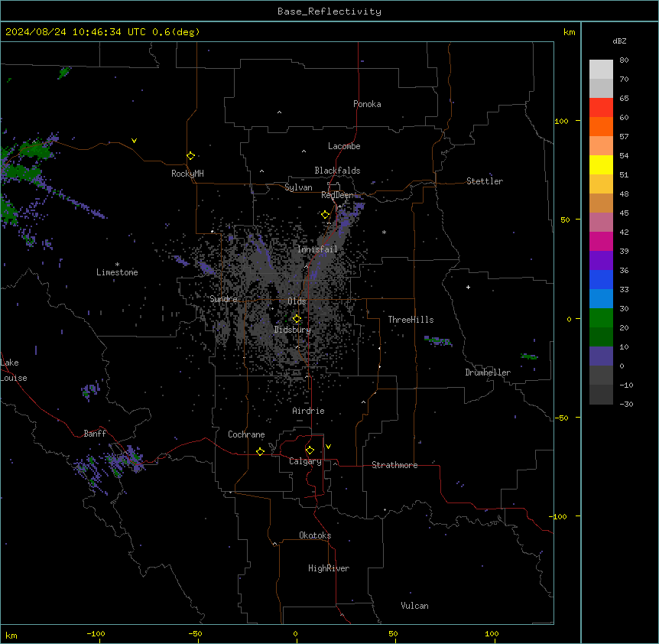The width and height of the screenshot is (659, 644).
Task: Click the yellow V marker east of Calgary
Action: click(328, 447)
